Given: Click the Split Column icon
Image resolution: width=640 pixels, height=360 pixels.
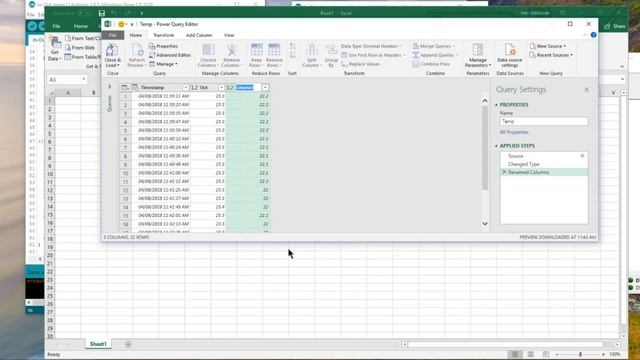Looking at the screenshot, I should 312,51.
